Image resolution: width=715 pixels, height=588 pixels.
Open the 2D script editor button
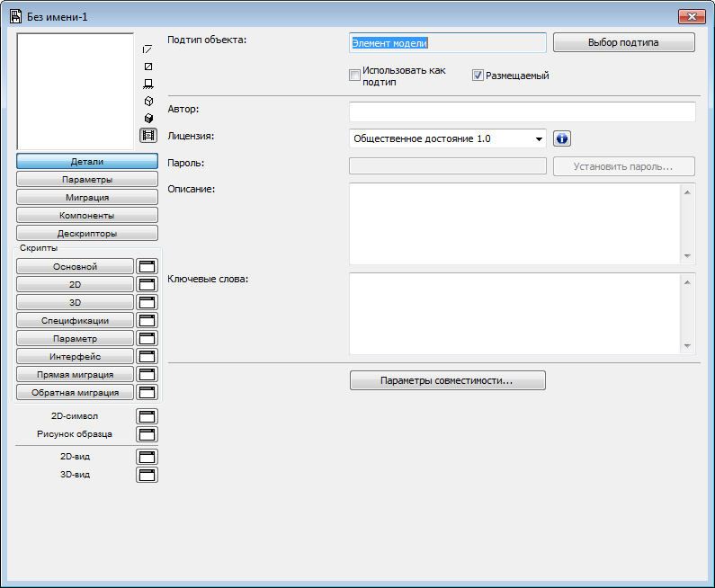(76, 284)
